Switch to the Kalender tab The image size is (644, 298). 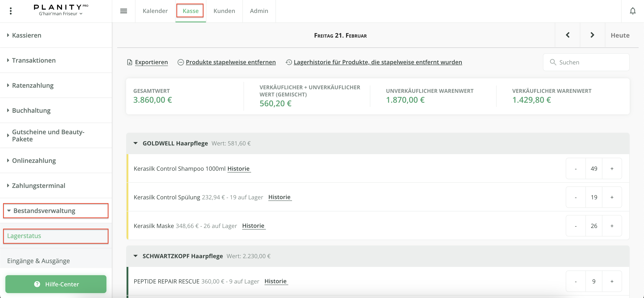tap(155, 11)
